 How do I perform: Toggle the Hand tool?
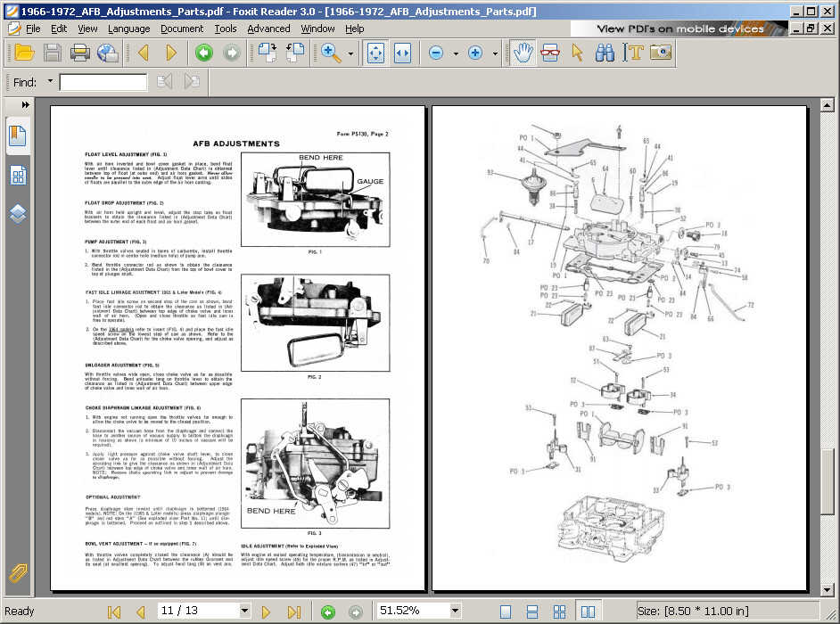click(x=523, y=53)
